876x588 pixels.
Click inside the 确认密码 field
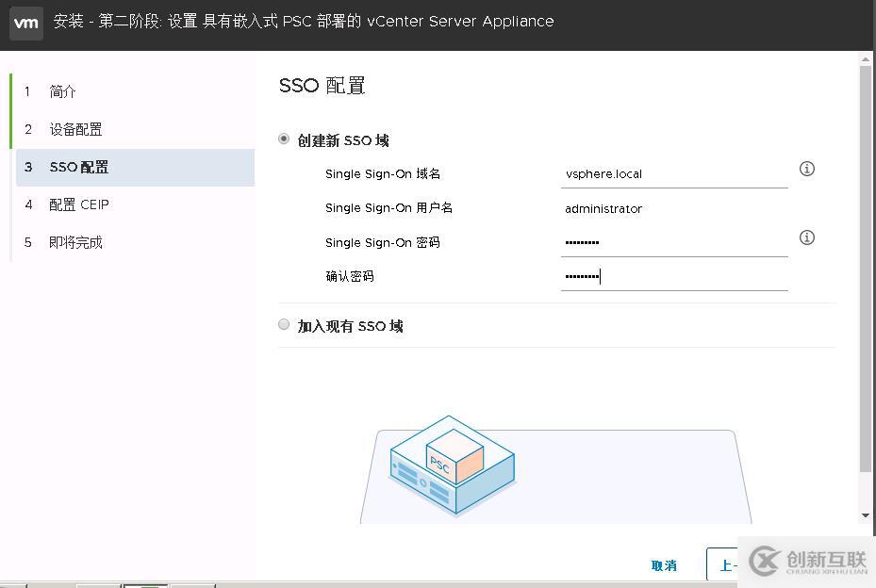[x=674, y=276]
